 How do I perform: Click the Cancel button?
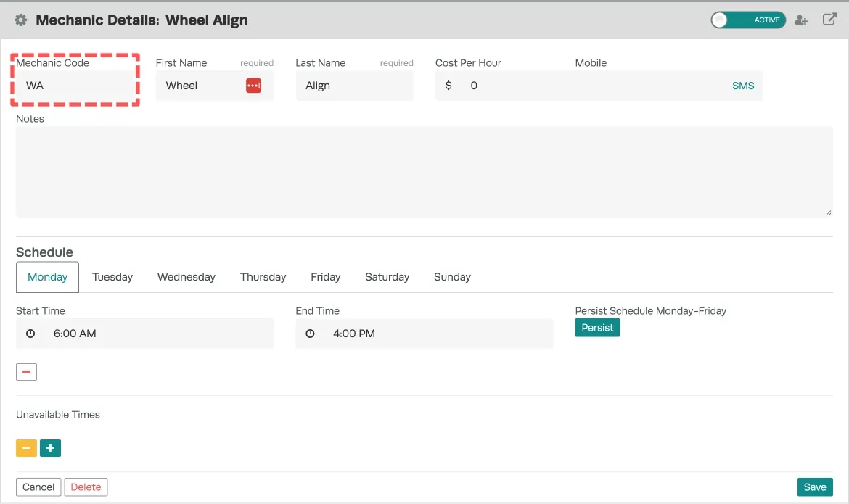coord(38,487)
